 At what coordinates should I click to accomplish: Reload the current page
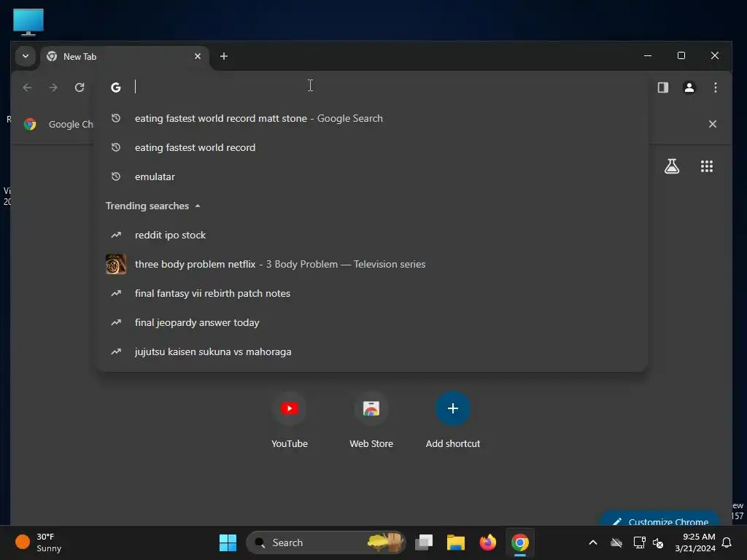coord(80,87)
